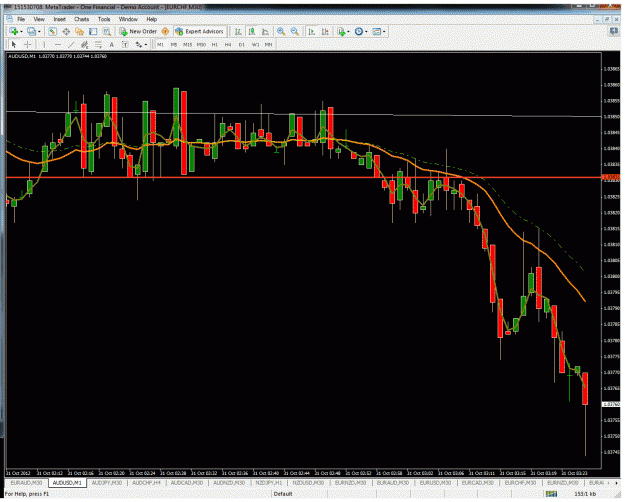The image size is (625, 502).
Task: Switch to the NZDUSD,M30 chart tab
Action: (308, 483)
